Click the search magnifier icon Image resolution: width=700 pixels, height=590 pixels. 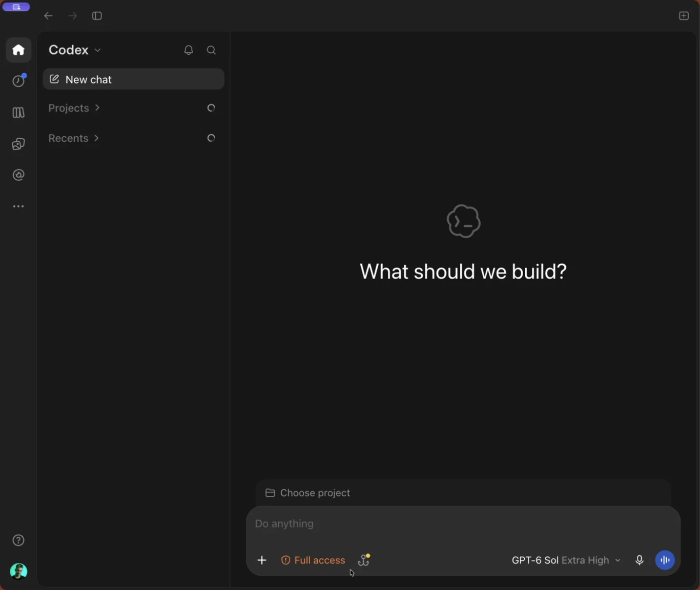211,50
